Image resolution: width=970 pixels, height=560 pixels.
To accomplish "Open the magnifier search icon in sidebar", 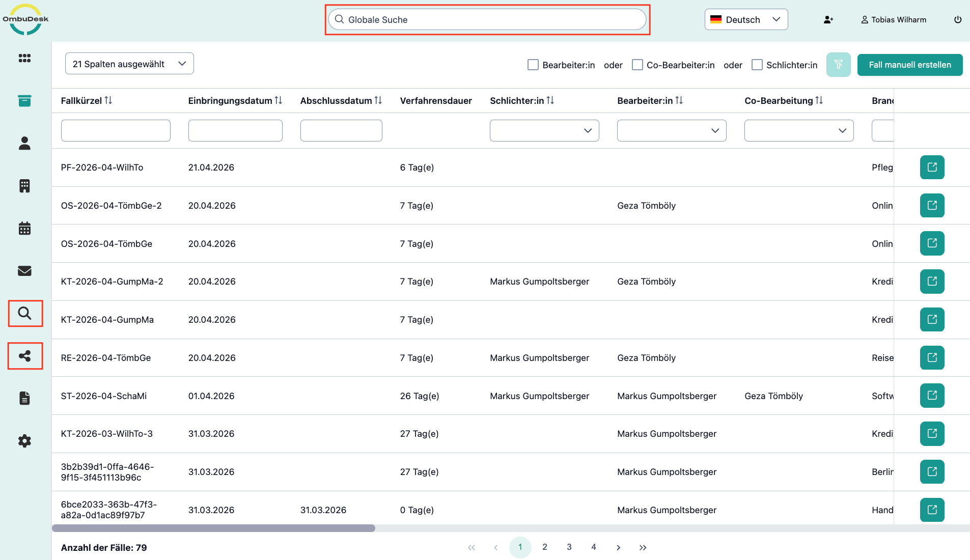I will tap(25, 313).
